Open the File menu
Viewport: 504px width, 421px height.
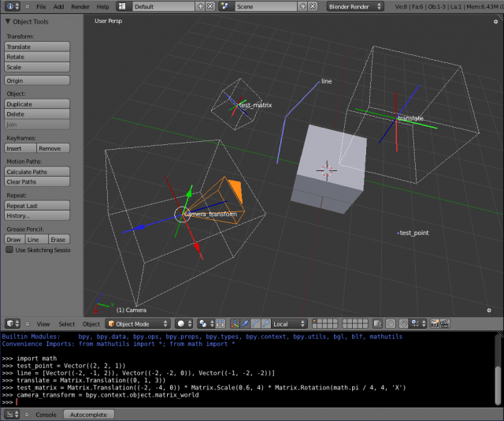point(41,6)
